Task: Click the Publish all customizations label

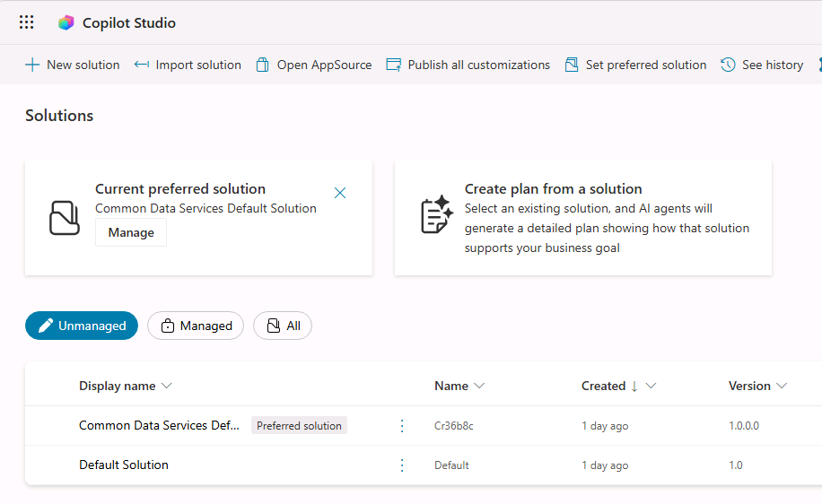Action: click(x=478, y=65)
